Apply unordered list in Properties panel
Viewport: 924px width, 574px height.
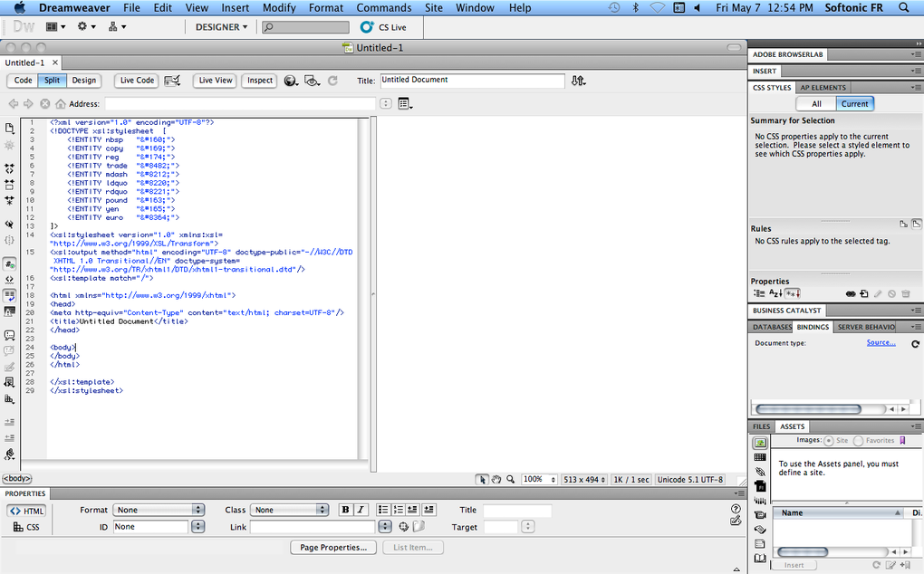[x=383, y=510]
